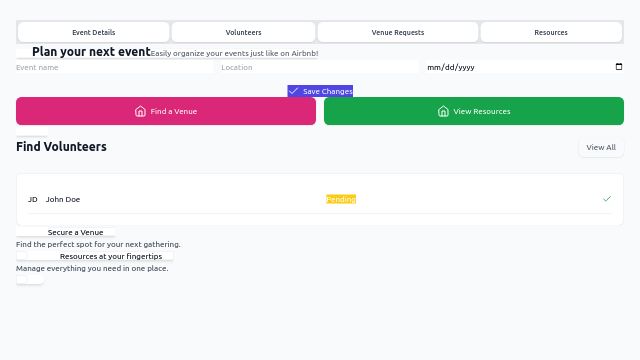Click the JD avatar initials

pos(33,199)
